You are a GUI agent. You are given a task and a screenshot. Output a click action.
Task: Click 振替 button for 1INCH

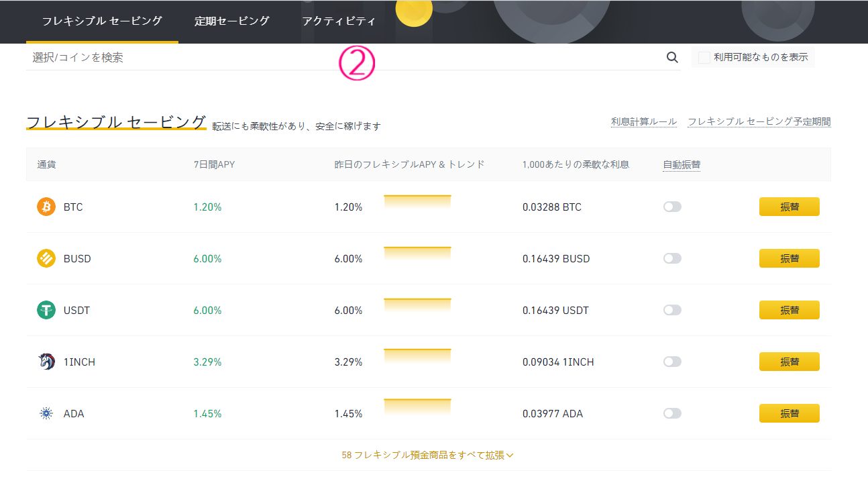point(790,362)
